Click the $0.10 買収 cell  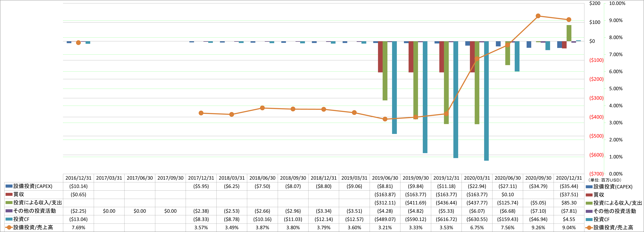[508, 194]
